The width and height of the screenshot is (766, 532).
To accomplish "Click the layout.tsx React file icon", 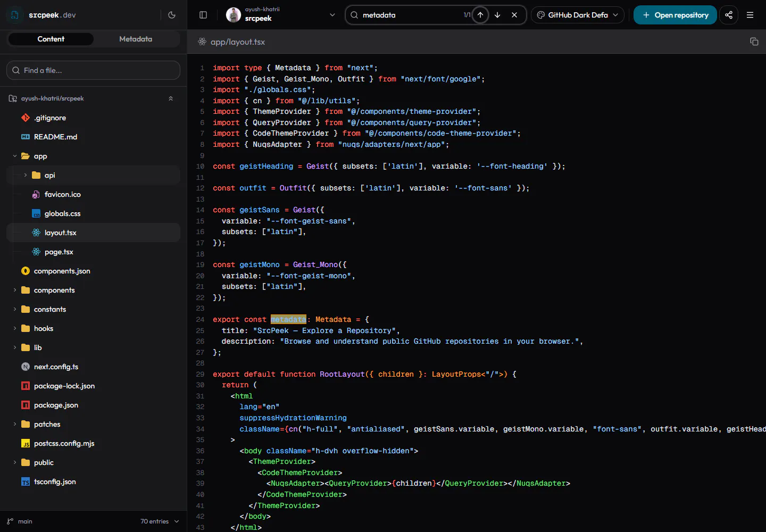I will (x=36, y=232).
